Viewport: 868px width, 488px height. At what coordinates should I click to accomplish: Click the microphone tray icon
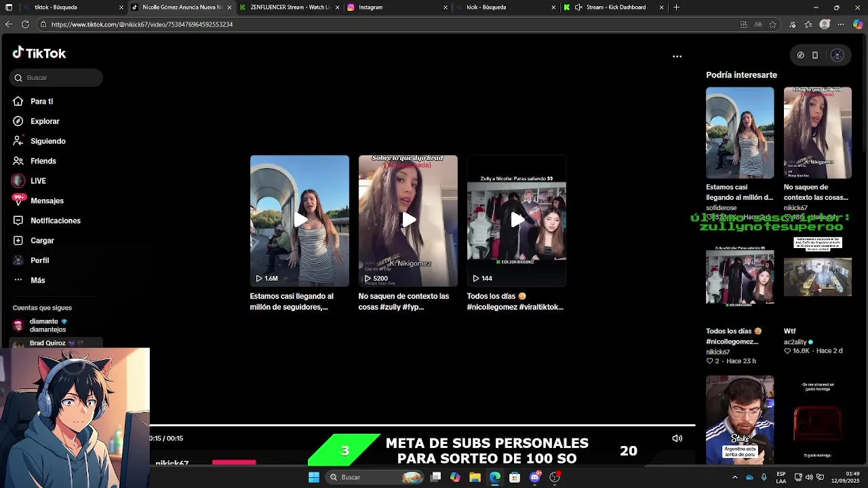pos(764,477)
